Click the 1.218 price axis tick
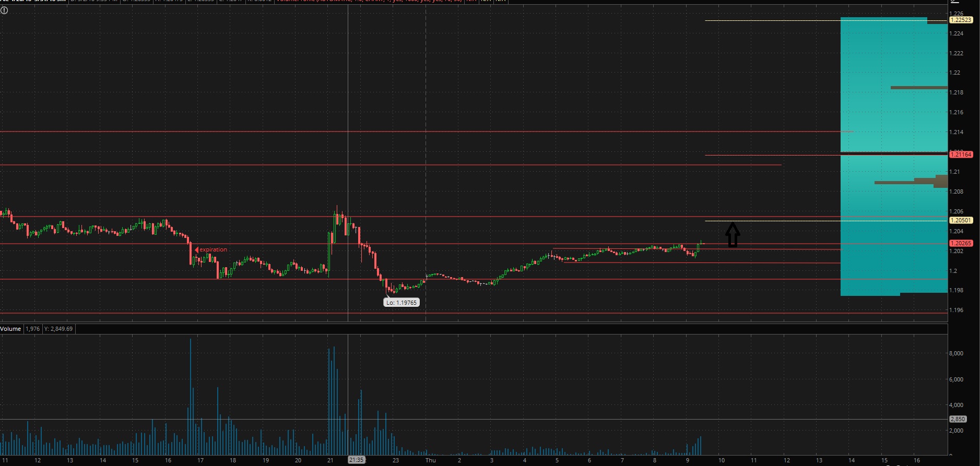The height and width of the screenshot is (466, 980). coord(957,92)
